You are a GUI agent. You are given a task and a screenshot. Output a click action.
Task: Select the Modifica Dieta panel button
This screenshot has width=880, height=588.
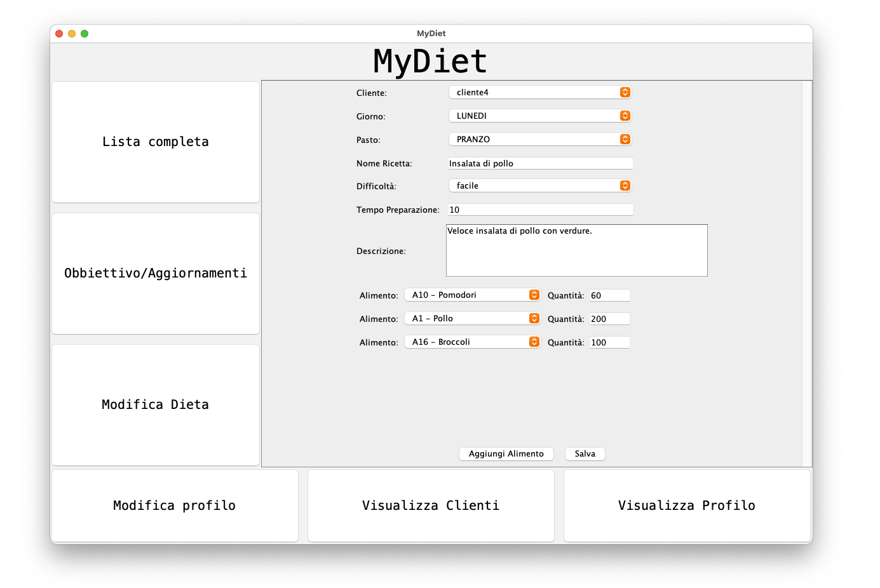tap(156, 405)
